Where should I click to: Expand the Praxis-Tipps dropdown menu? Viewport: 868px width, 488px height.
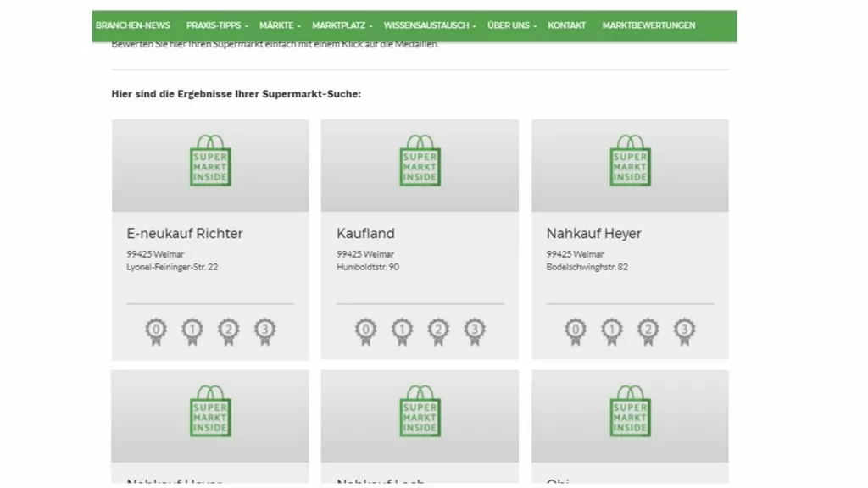point(217,25)
